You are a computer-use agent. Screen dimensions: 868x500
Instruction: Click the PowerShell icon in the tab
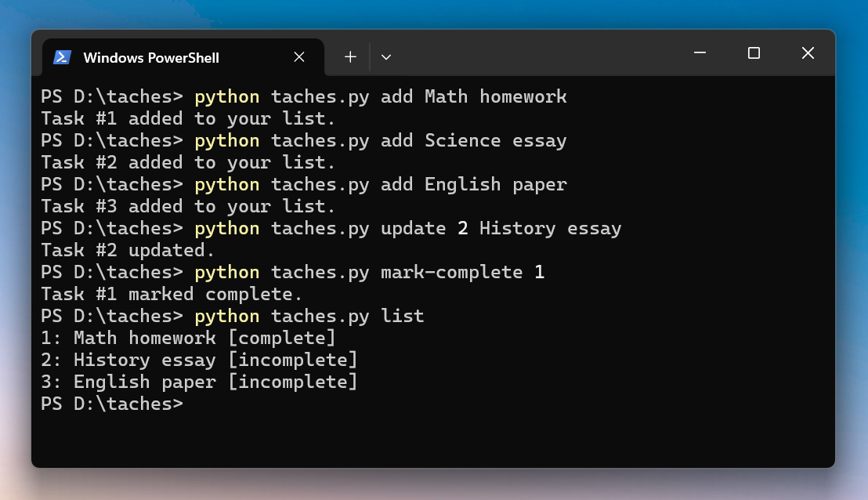63,57
